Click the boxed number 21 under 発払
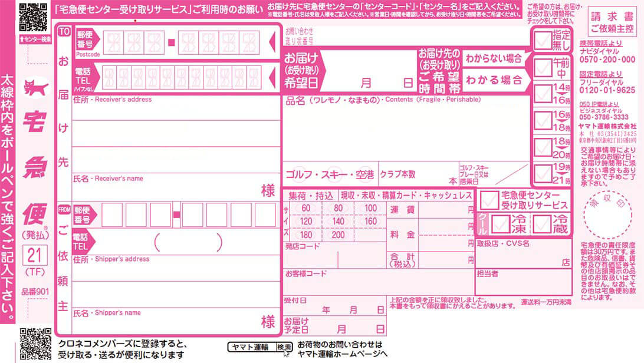Viewport: 644px width, 363px height. (x=35, y=256)
